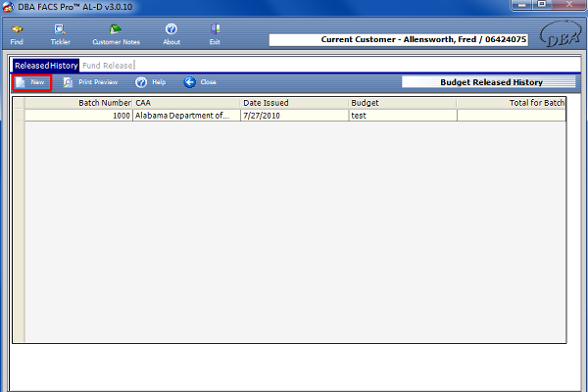Click the DBA logo
The height and width of the screenshot is (392, 588).
[561, 34]
